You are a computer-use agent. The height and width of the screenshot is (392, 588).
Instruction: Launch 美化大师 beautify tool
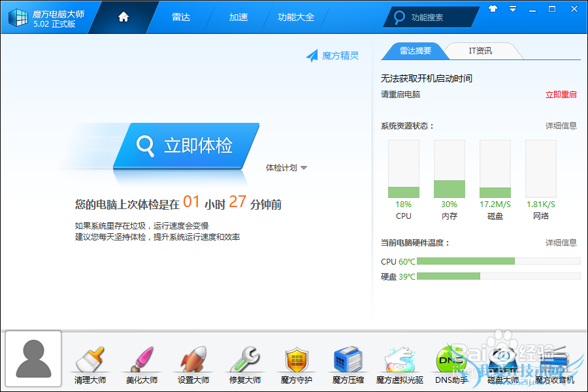[x=142, y=365]
